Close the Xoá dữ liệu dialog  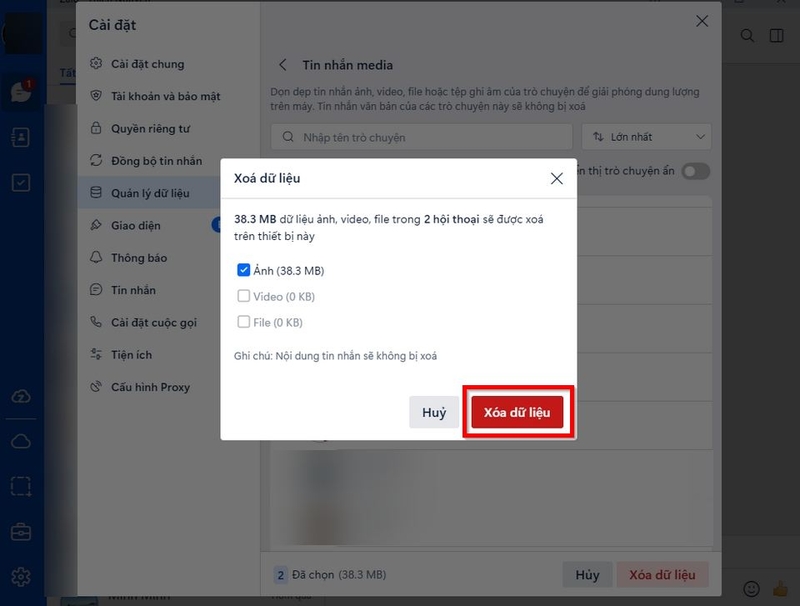click(x=557, y=178)
